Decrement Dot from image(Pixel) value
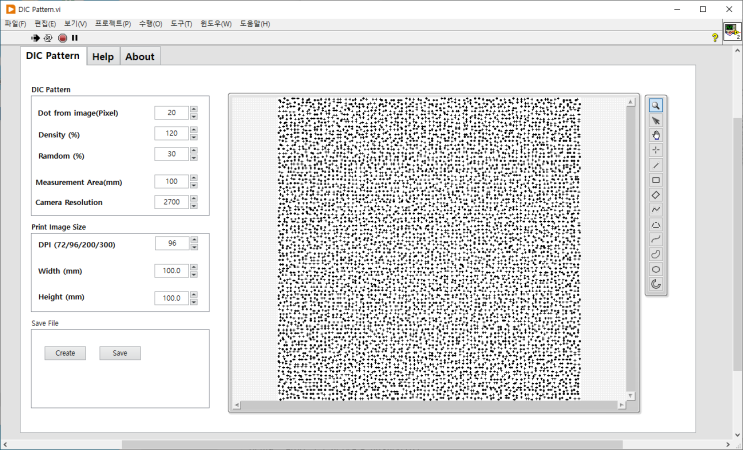Screen dimensions: 743x450 coord(194,116)
